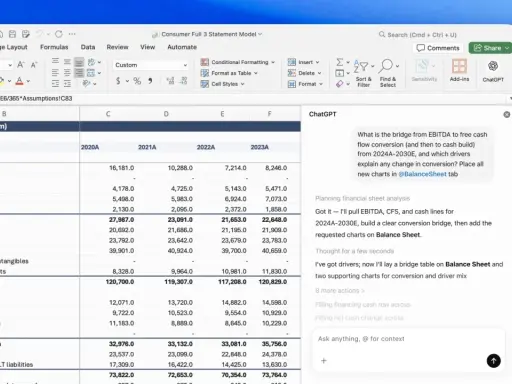This screenshot has width=512, height=384.
Task: Open Sort & Filter tool
Action: (x=363, y=73)
